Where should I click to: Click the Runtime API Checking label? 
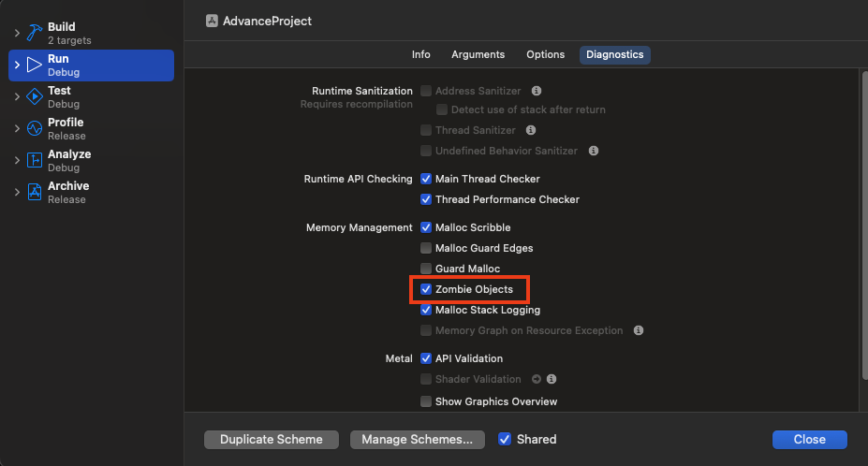tap(359, 179)
